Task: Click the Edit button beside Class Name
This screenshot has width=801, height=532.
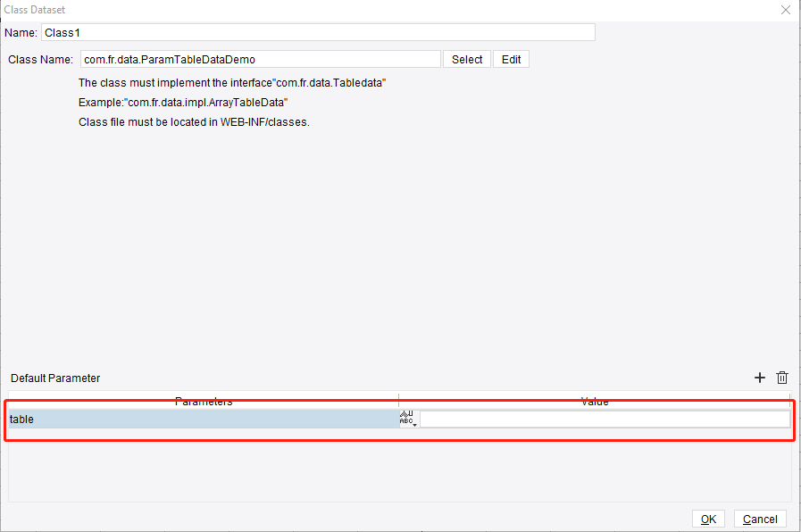Action: tap(511, 59)
